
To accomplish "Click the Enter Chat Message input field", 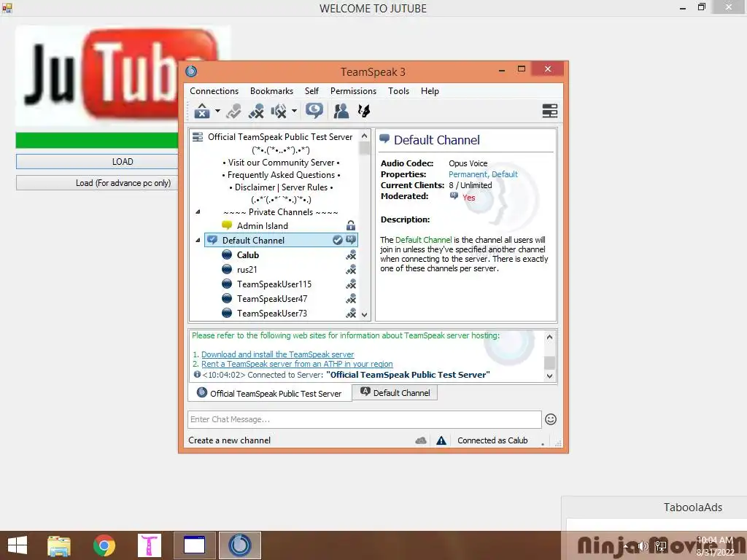I will pos(365,419).
